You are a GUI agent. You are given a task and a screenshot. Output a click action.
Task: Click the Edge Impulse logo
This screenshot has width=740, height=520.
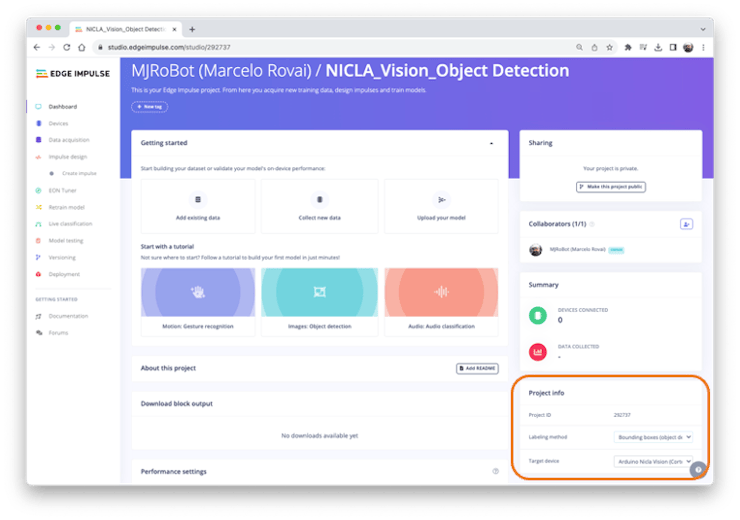coord(73,74)
